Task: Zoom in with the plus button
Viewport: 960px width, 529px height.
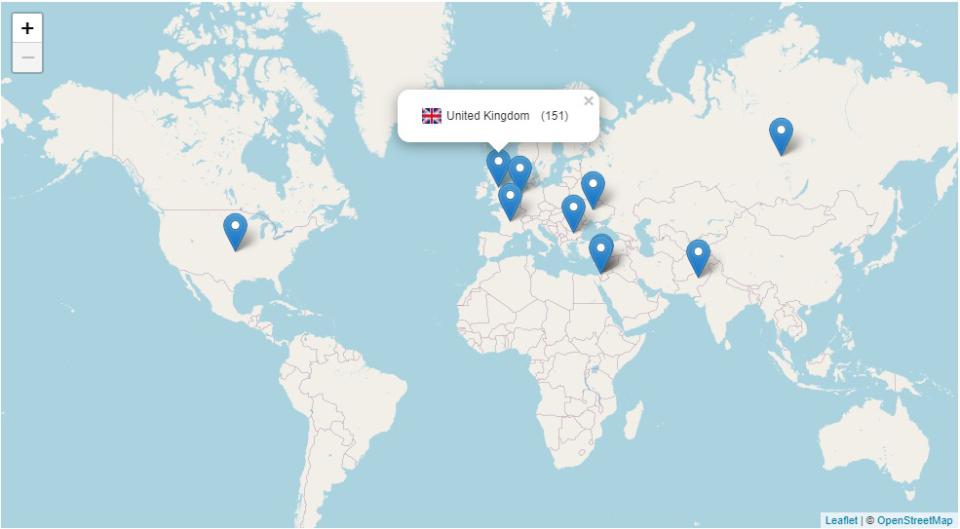Action: [x=27, y=28]
